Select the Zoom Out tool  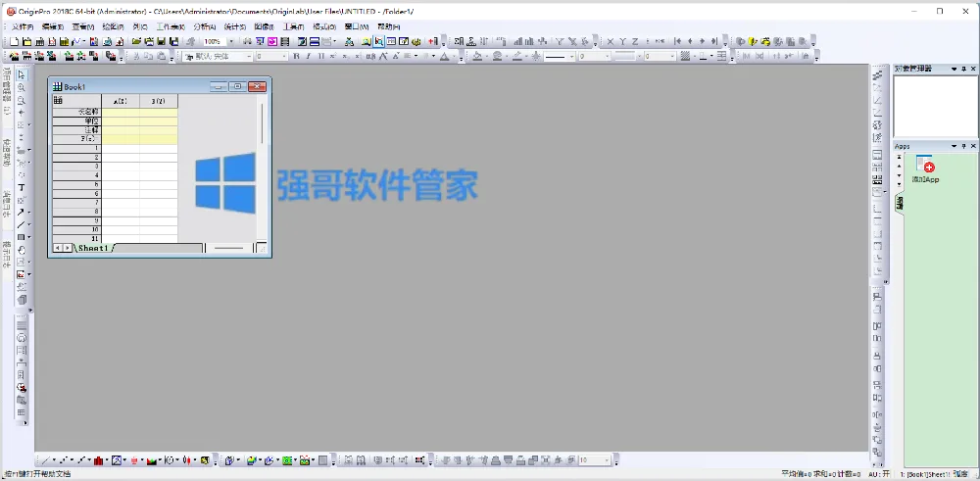[x=22, y=100]
